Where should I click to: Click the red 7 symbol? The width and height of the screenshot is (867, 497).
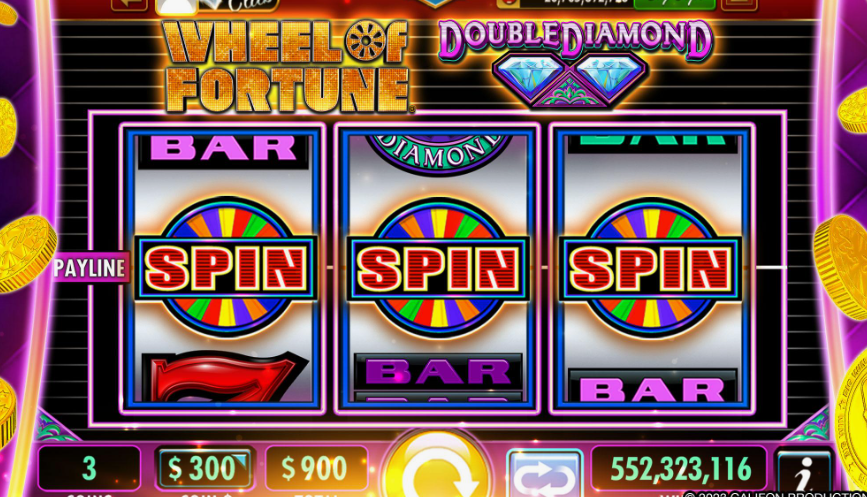pyautogui.click(x=226, y=378)
